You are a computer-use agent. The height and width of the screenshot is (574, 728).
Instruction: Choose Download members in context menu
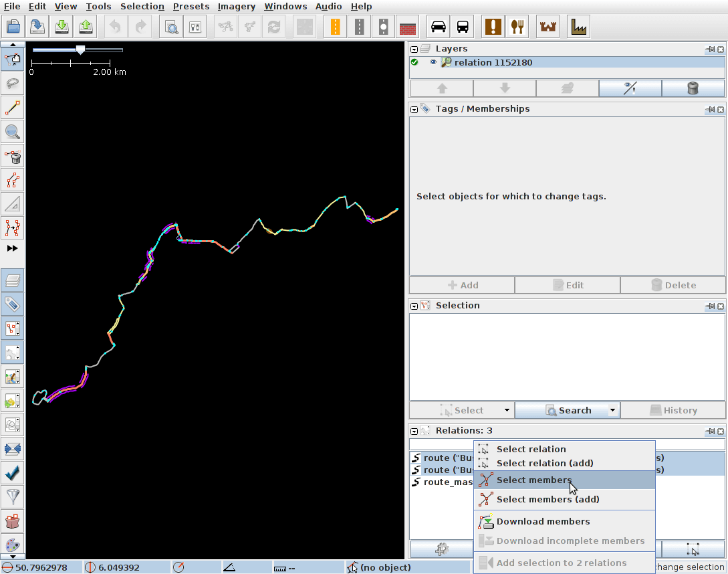(564, 521)
